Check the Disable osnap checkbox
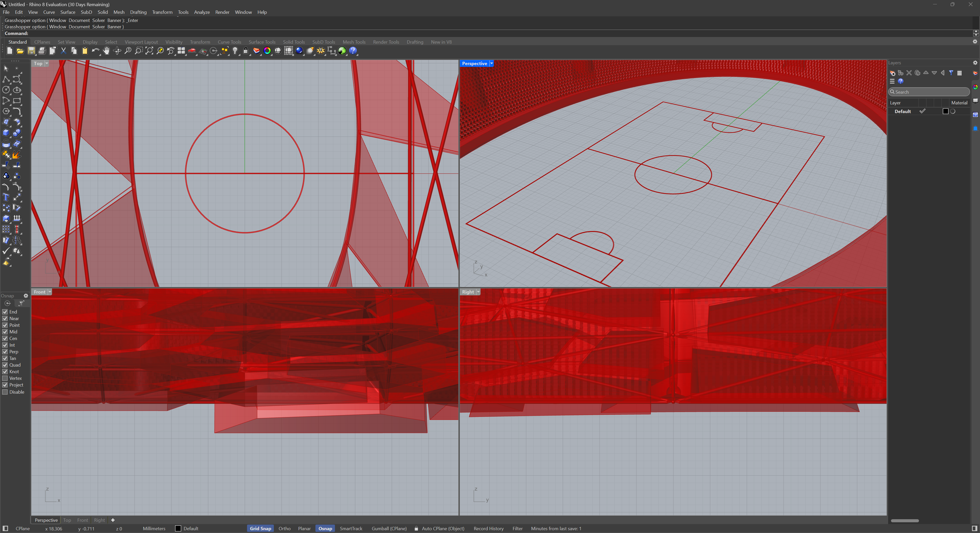The width and height of the screenshot is (980, 533). [x=5, y=392]
